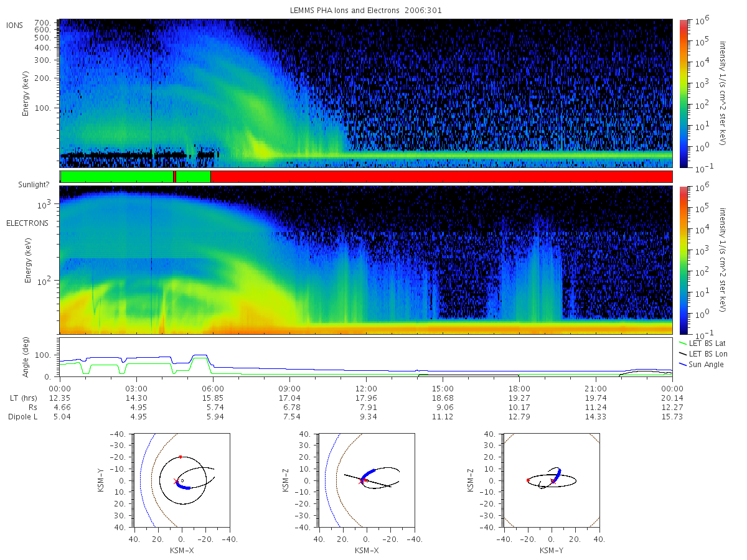Click the 21:00 time tick label
The image size is (747, 560).
coord(596,388)
